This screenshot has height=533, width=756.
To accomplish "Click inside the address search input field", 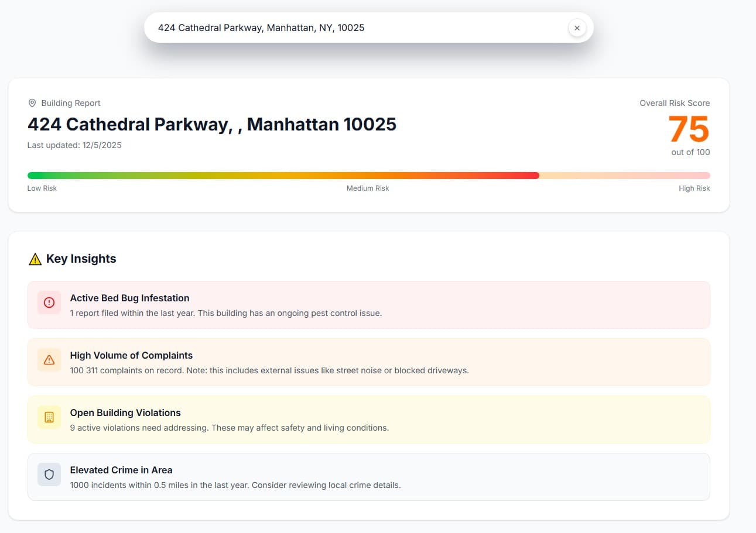I will (351, 27).
